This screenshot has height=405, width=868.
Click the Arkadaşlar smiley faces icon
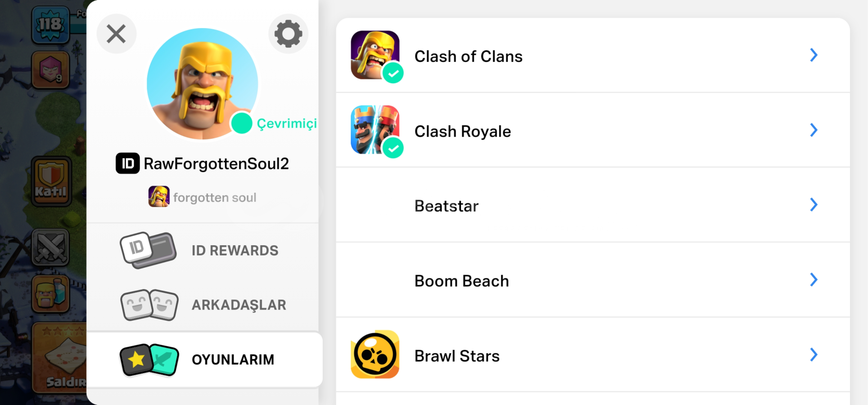click(149, 304)
